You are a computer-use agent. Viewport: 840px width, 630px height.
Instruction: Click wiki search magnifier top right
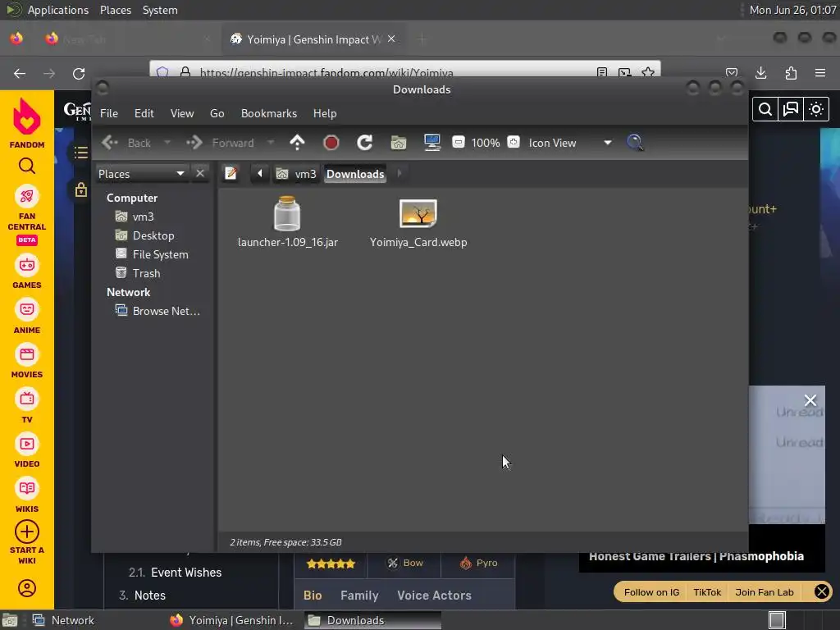pos(765,109)
